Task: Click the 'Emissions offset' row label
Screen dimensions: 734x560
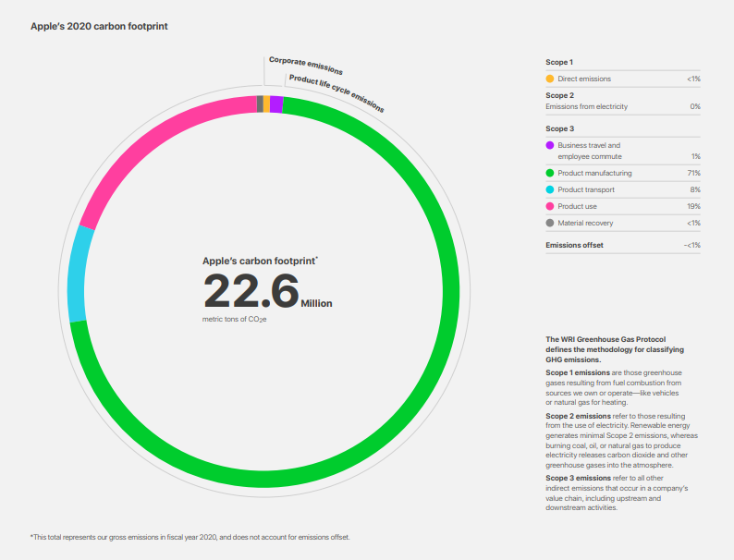Action: [574, 245]
